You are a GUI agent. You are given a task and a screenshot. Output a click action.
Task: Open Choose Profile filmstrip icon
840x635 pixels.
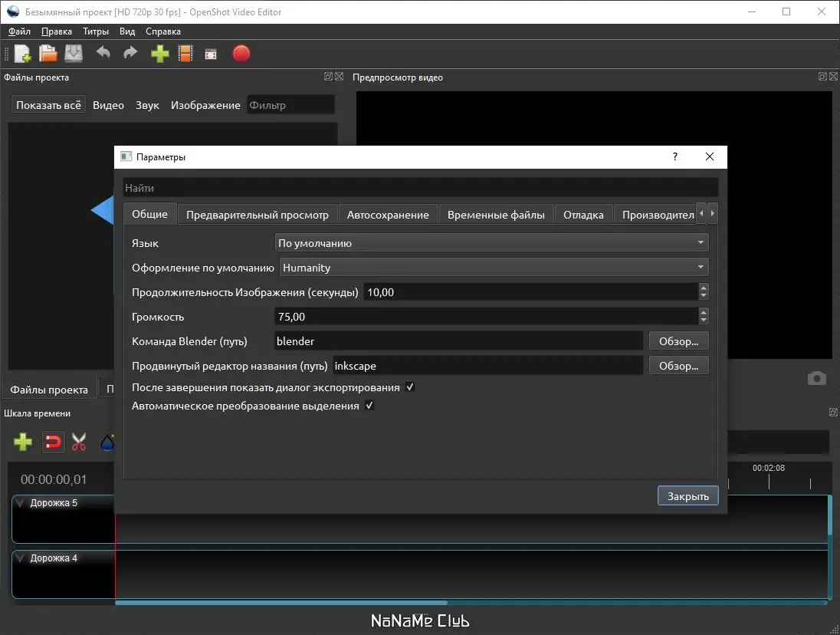tap(185, 54)
